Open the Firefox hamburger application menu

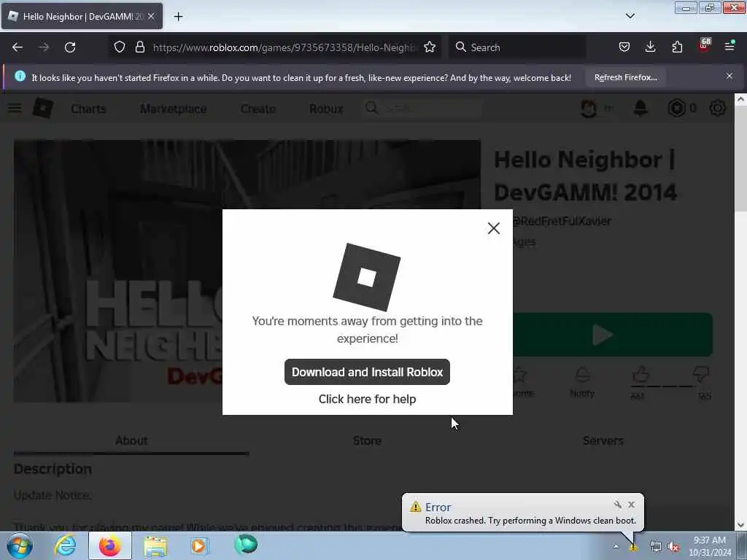729,46
